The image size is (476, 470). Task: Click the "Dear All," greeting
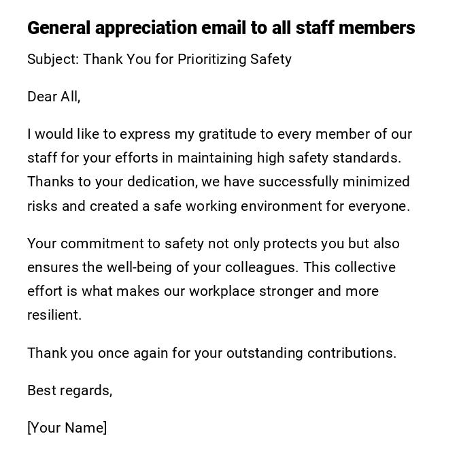(54, 97)
